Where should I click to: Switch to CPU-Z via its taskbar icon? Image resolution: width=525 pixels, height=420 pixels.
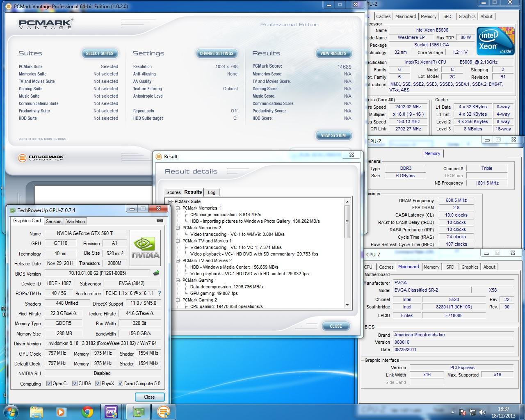click(x=112, y=412)
